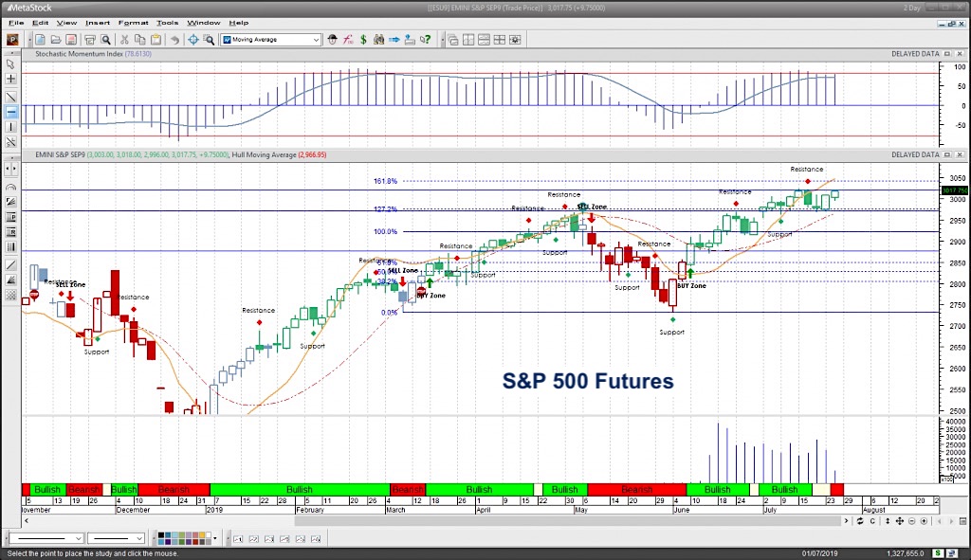The height and width of the screenshot is (560, 971).
Task: Click the Save disk icon
Action: tap(71, 40)
